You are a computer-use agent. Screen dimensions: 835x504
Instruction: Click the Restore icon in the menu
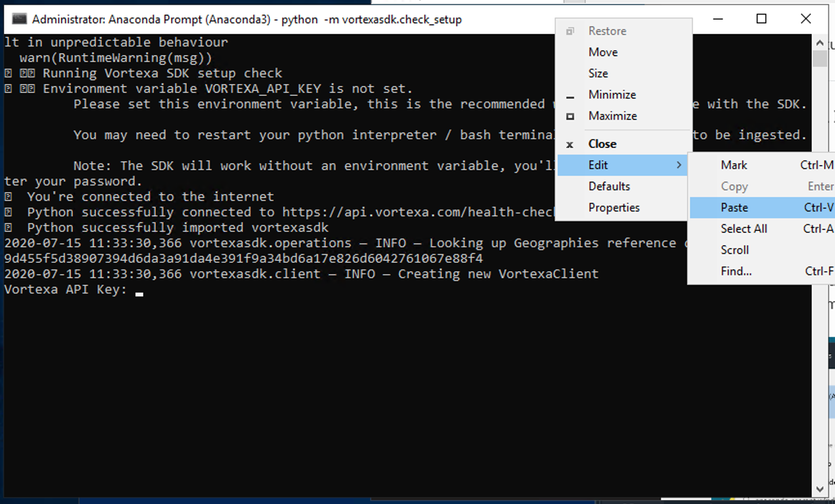pyautogui.click(x=570, y=31)
